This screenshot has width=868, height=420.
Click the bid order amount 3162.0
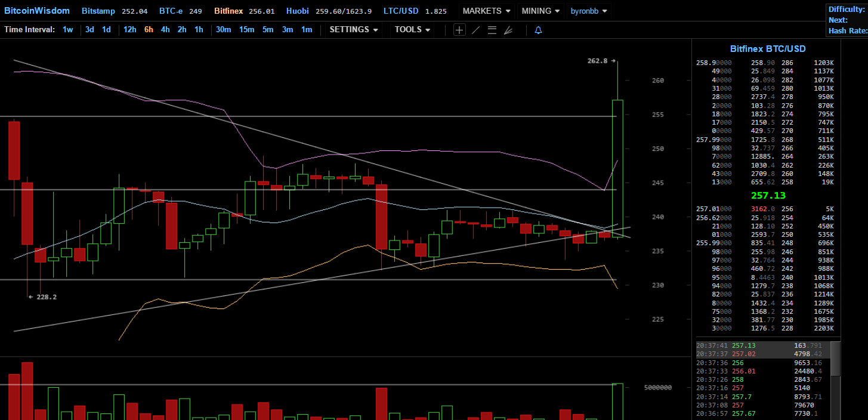763,209
